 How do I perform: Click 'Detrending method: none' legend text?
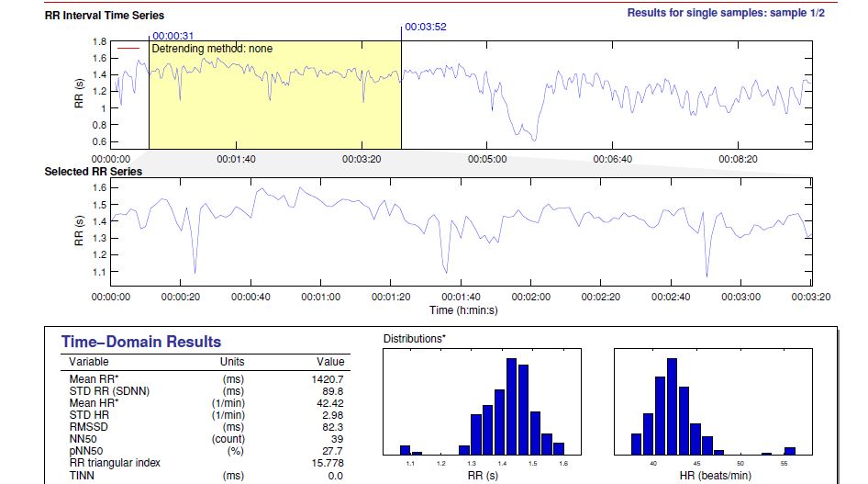coord(212,49)
